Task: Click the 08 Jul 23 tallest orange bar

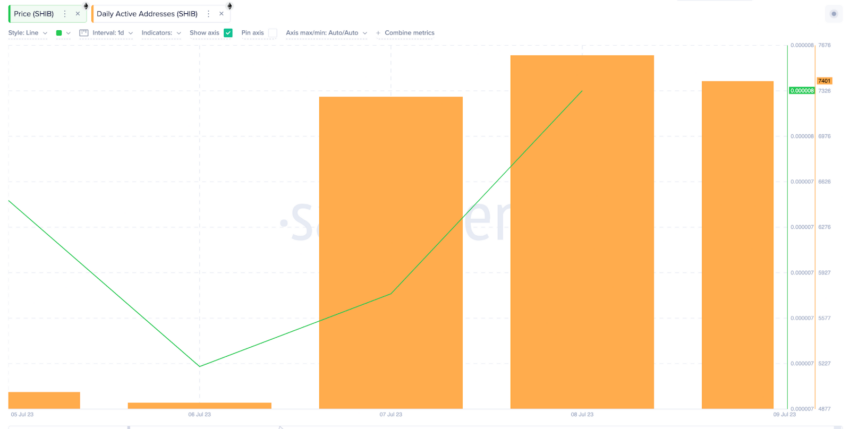Action: tap(582, 232)
